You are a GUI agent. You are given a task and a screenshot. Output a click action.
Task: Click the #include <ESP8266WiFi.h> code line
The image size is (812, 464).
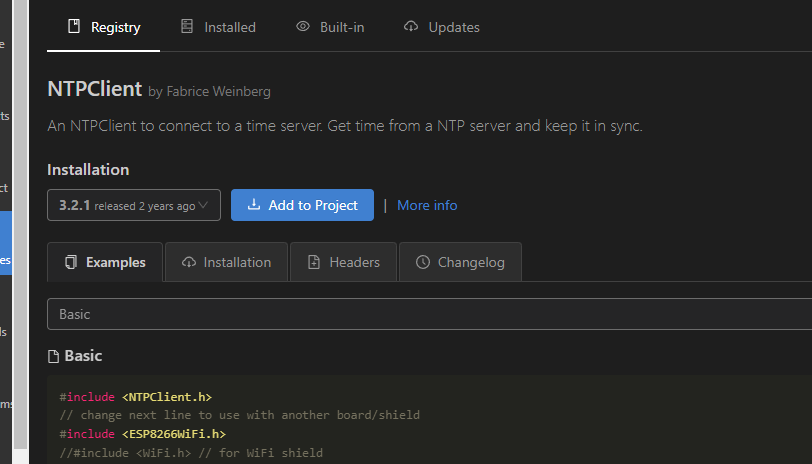point(142,434)
